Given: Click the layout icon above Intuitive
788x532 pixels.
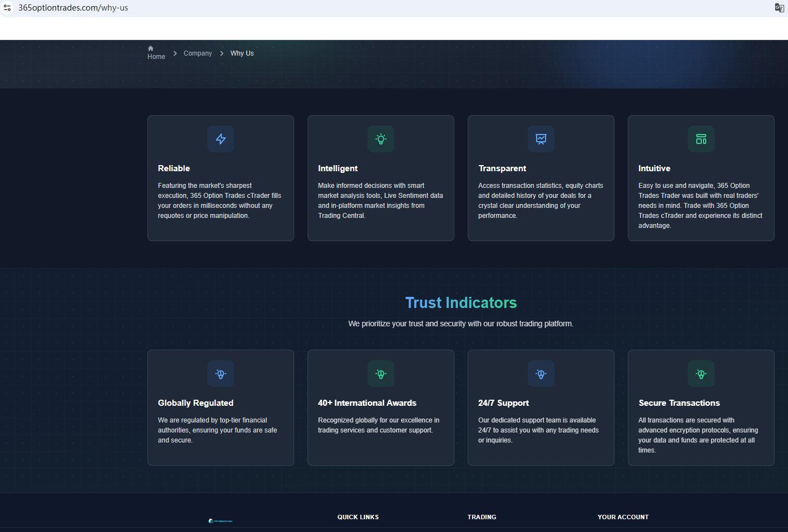Looking at the screenshot, I should (701, 139).
